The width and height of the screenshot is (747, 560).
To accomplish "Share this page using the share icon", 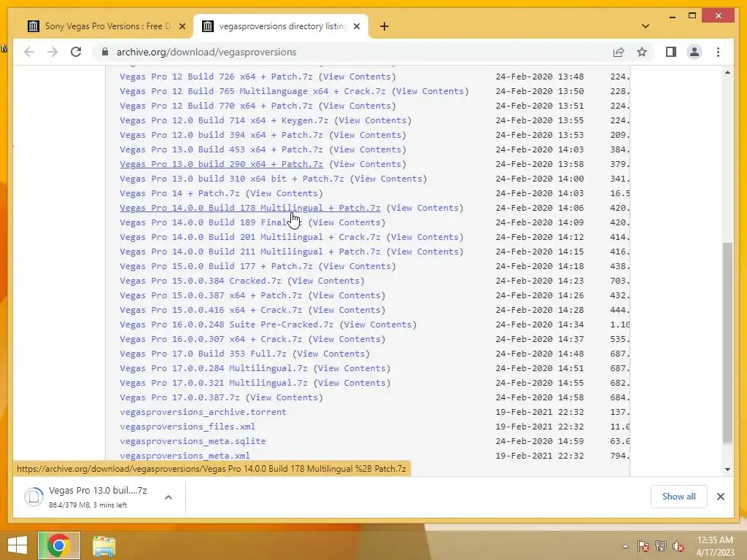I will click(x=619, y=52).
